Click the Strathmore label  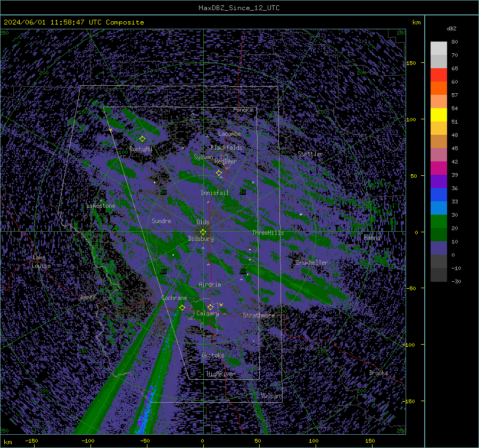[x=259, y=315]
